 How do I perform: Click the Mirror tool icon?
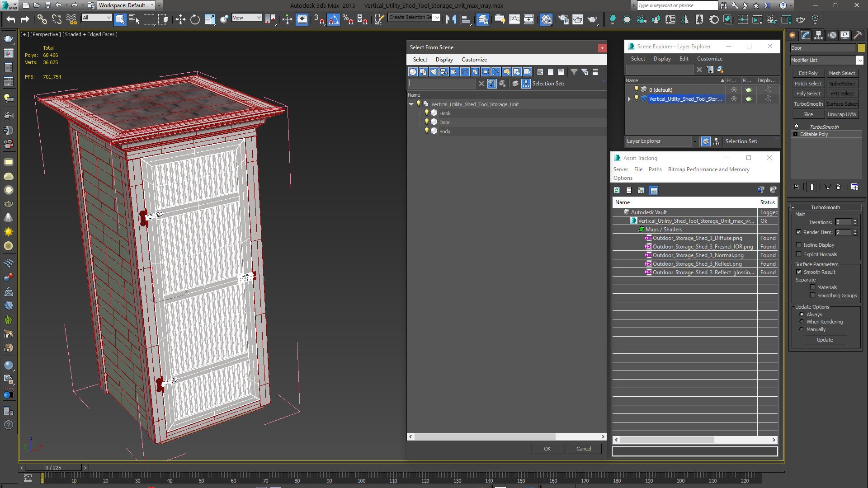click(x=451, y=19)
